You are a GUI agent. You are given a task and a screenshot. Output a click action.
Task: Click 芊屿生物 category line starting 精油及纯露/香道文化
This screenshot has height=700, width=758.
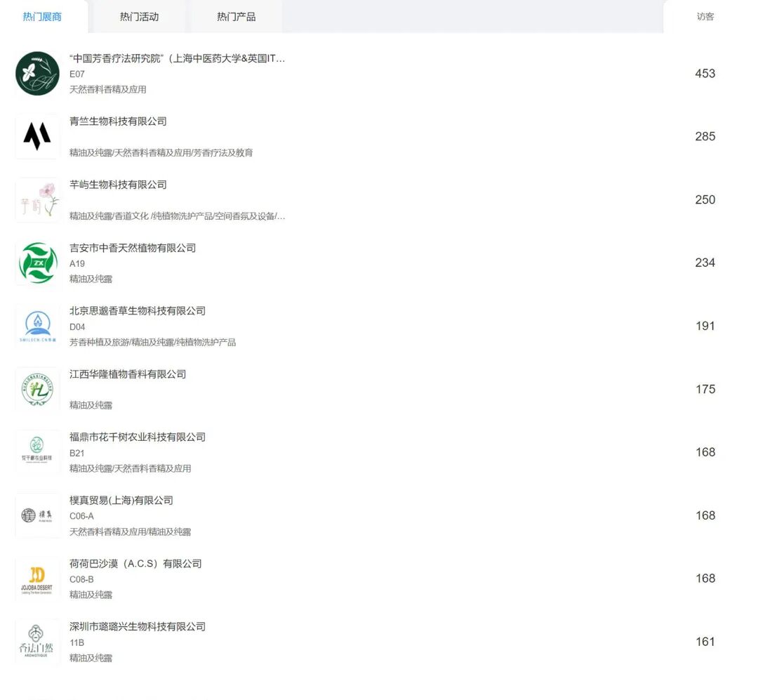point(177,216)
